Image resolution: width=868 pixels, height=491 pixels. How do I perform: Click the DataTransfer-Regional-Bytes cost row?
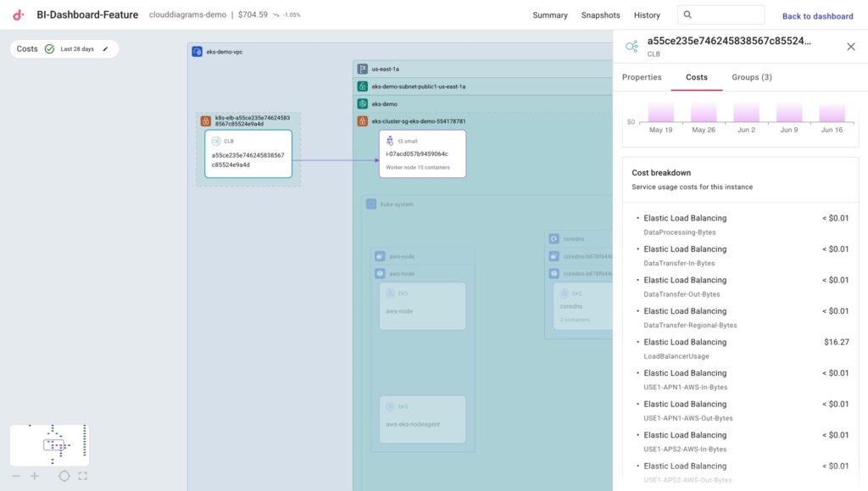741,318
